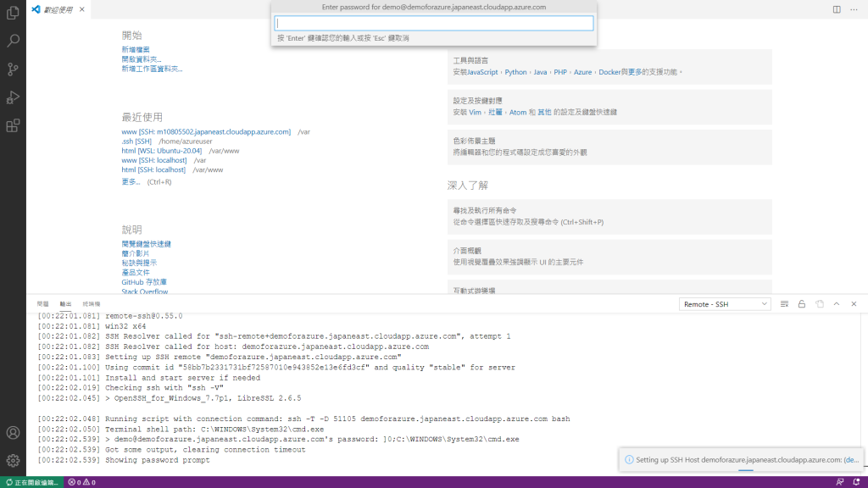Viewport: 868px width, 488px height.
Task: Install PHP support link
Action: 560,72
